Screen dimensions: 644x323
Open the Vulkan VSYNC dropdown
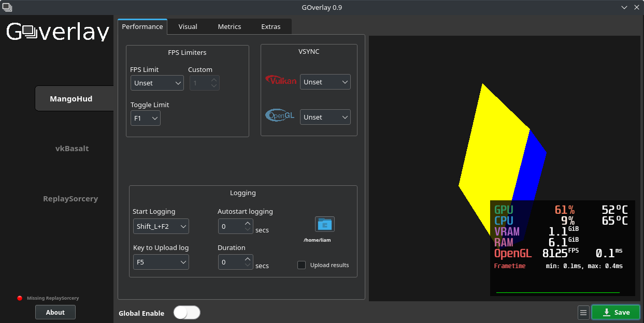tap(325, 82)
